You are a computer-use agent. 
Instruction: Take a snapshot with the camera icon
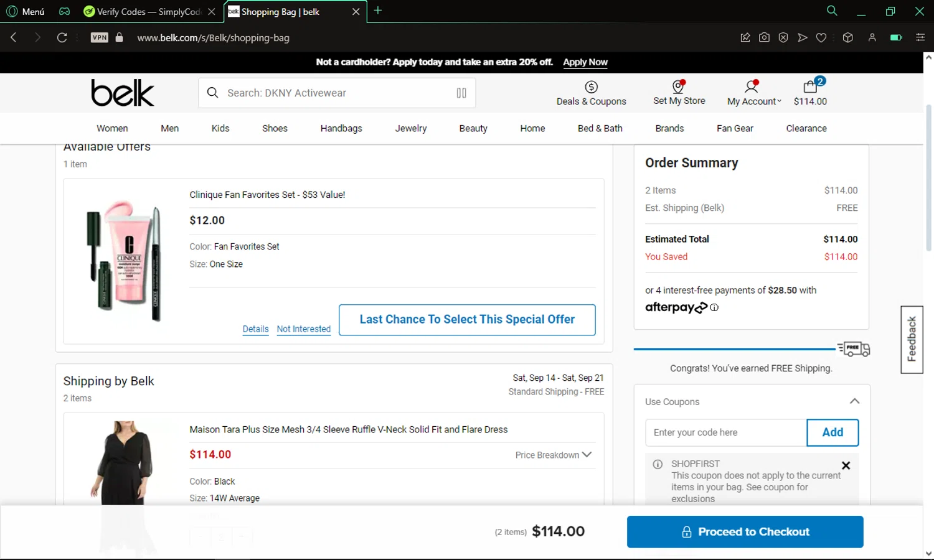tap(764, 37)
